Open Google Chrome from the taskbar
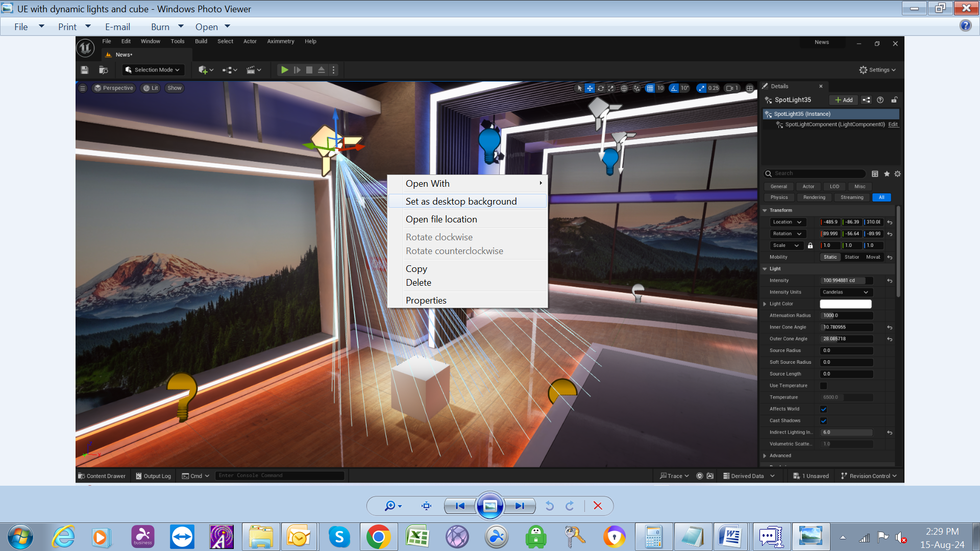 [378, 537]
